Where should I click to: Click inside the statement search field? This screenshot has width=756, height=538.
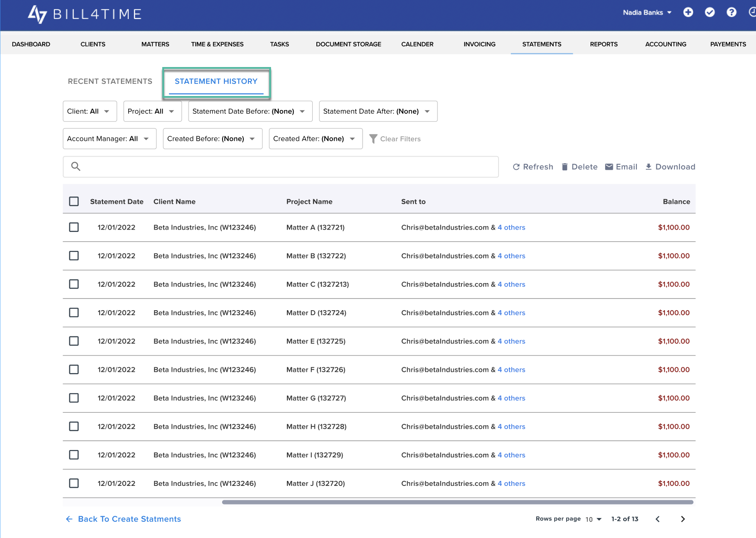click(281, 167)
